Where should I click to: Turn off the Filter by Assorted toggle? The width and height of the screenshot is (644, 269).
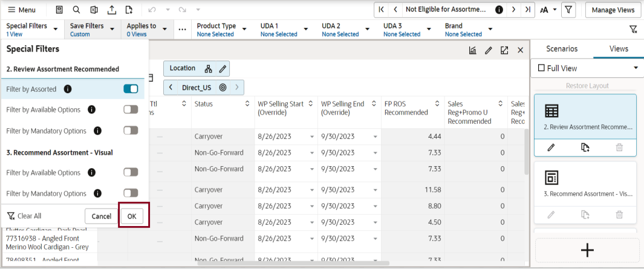tap(131, 89)
